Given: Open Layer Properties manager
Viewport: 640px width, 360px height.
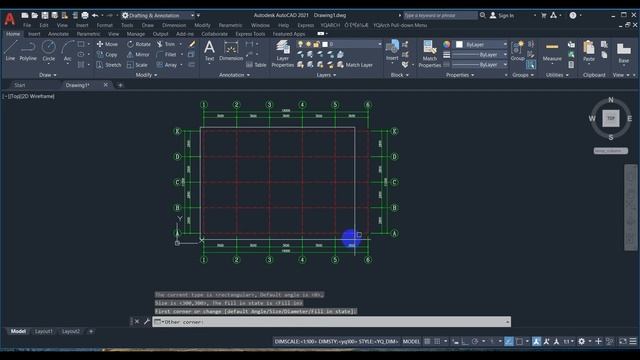Looking at the screenshot, I should tap(282, 53).
